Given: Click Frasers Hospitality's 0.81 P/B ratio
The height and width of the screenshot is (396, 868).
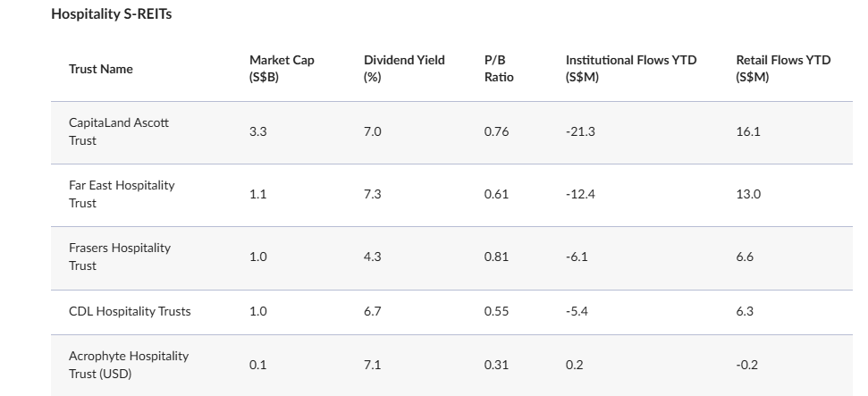Looking at the screenshot, I should point(496,257).
